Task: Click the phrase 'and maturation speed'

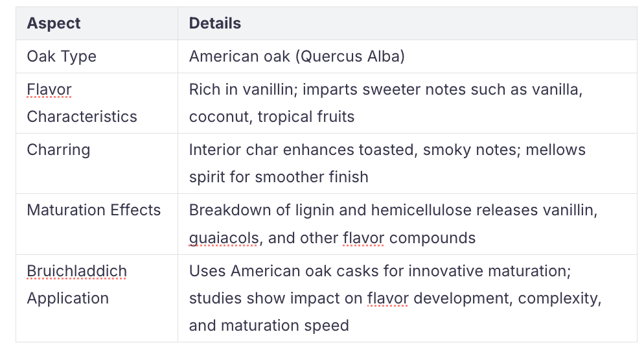Action: 269,325
